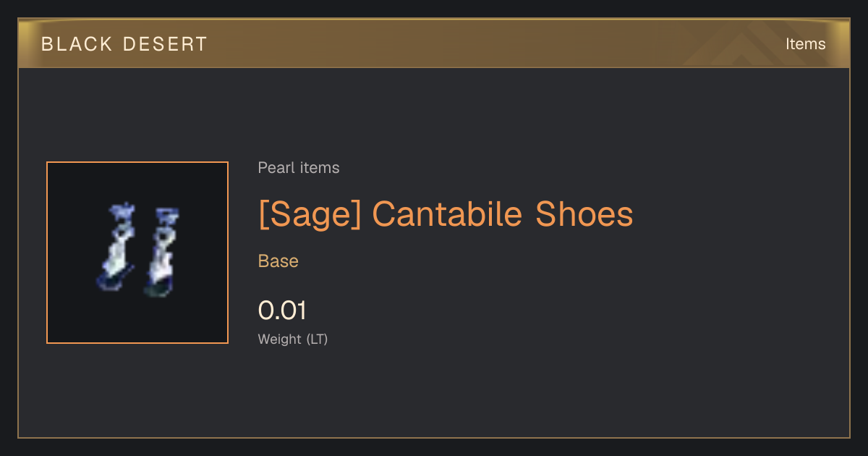
Task: Open the Items link in the header
Action: pos(805,44)
